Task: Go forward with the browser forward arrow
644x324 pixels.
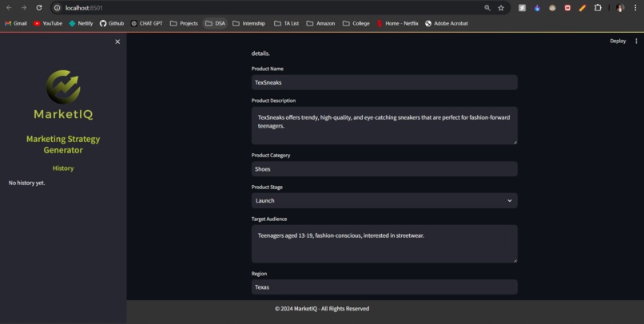Action: [x=24, y=8]
